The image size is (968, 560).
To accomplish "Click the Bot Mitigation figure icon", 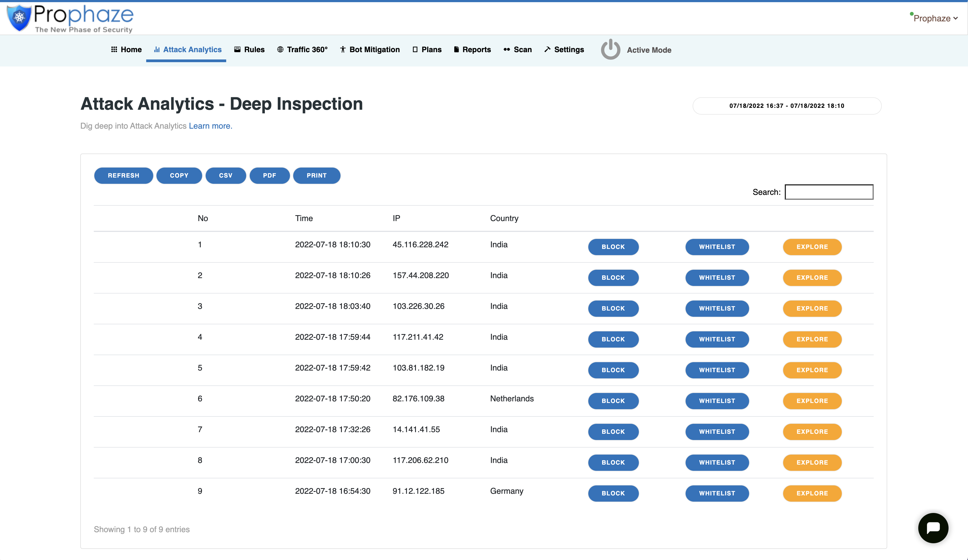I will pyautogui.click(x=343, y=49).
